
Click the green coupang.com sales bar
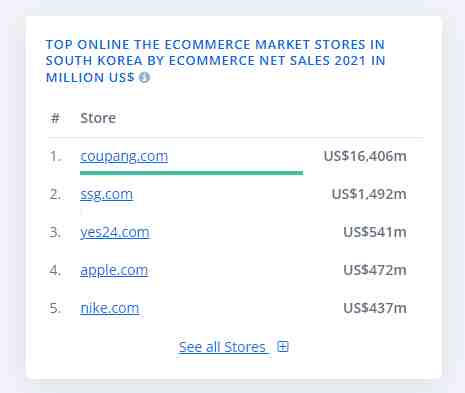(191, 173)
